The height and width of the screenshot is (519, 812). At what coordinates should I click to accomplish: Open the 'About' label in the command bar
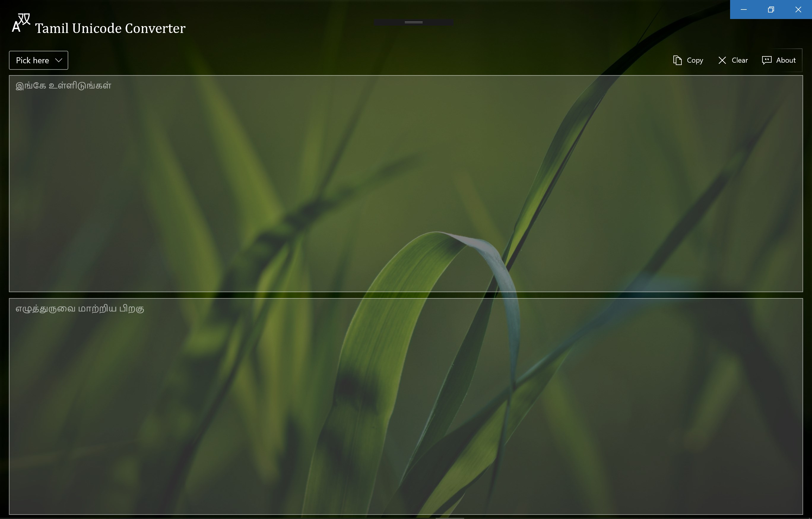coord(786,60)
